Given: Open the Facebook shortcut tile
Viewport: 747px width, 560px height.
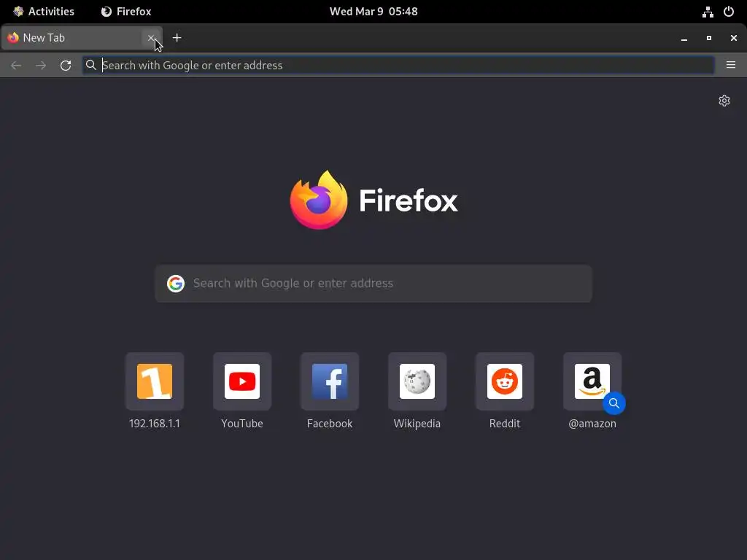Looking at the screenshot, I should (x=330, y=381).
